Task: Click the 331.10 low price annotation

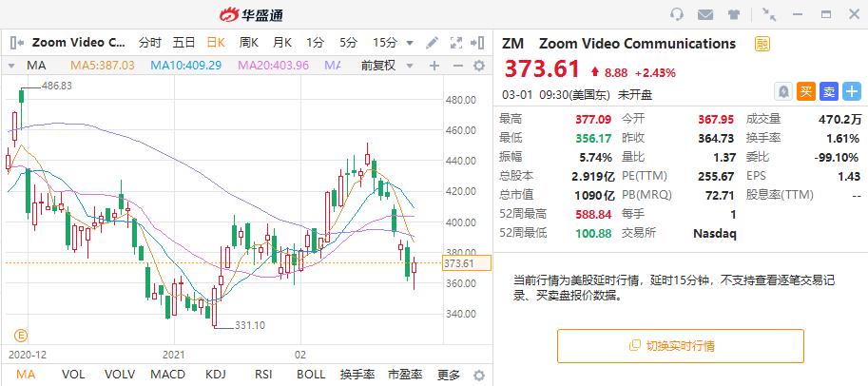Action: click(250, 325)
